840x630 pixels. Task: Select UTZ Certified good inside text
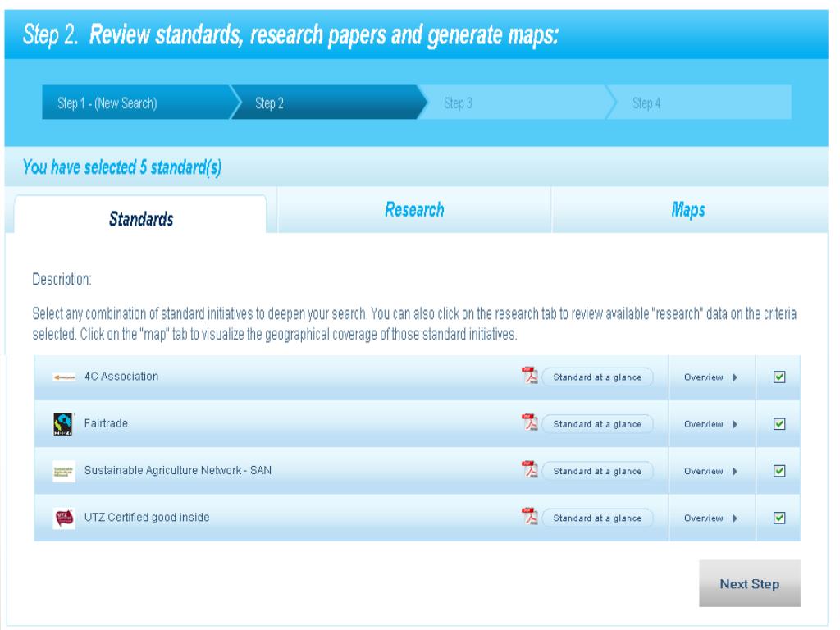pos(147,518)
